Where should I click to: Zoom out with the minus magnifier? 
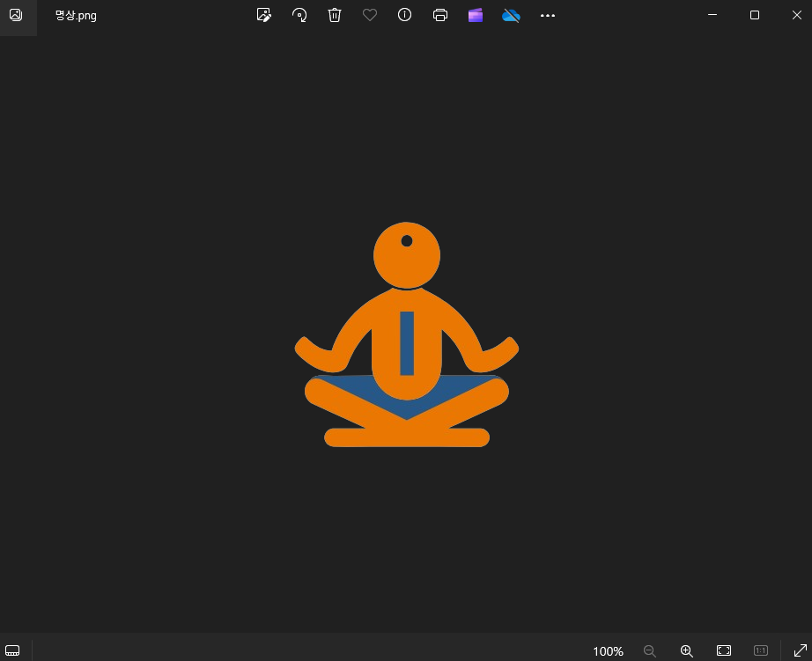click(650, 650)
